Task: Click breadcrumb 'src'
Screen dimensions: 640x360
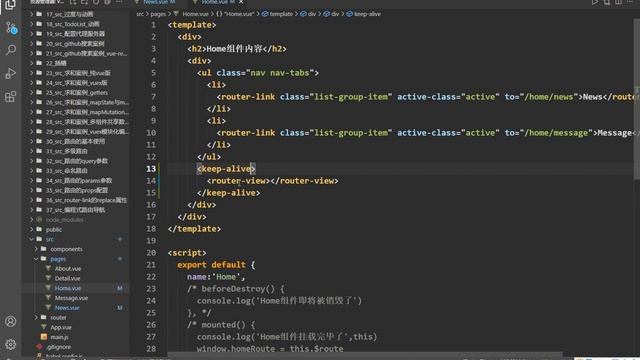Action: 140,14
